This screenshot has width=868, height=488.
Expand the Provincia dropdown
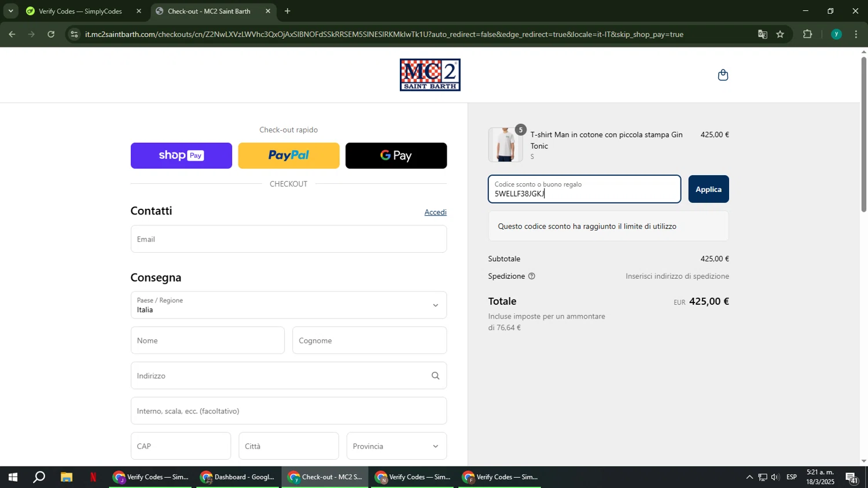click(396, 446)
